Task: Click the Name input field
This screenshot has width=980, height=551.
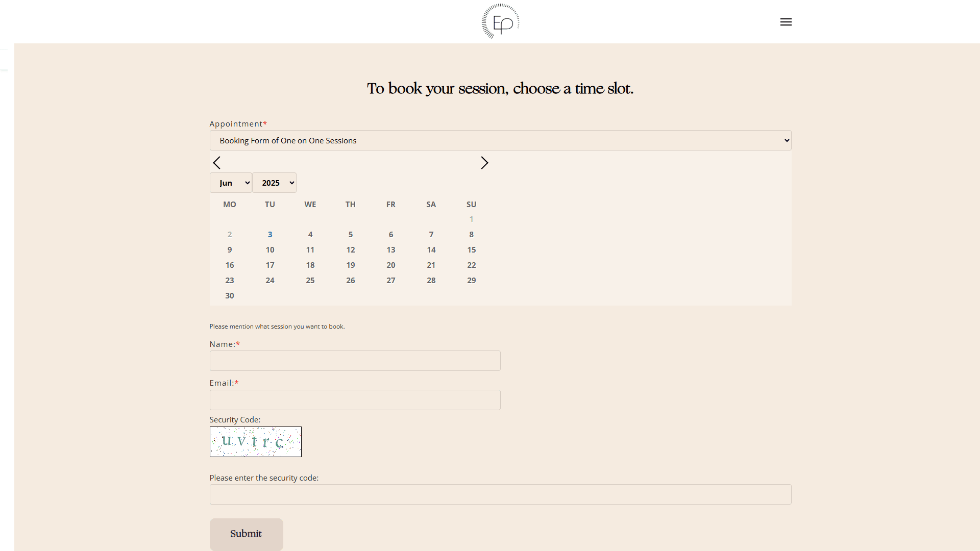Action: [x=355, y=361]
